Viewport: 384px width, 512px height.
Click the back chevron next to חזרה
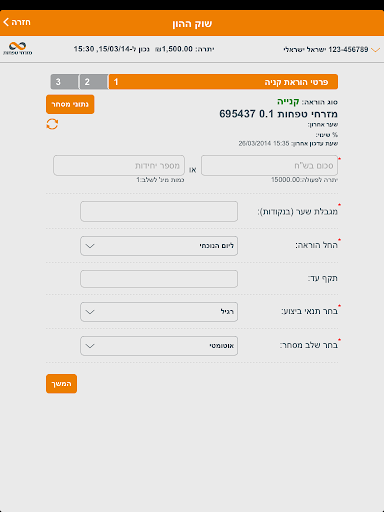tap(6, 22)
